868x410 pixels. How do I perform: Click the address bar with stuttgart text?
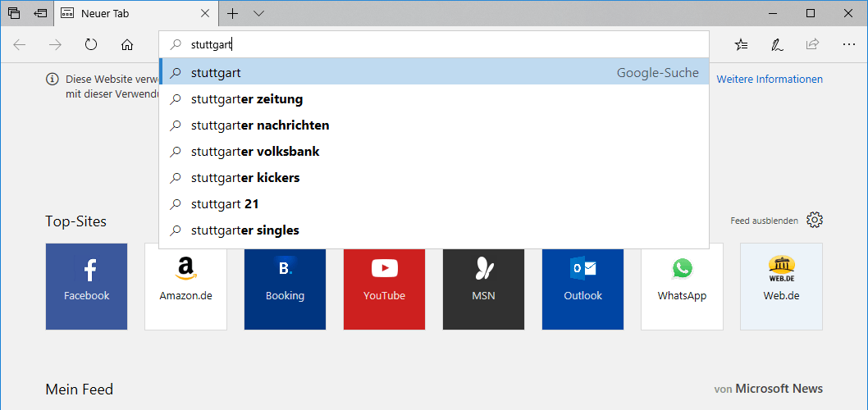[433, 45]
